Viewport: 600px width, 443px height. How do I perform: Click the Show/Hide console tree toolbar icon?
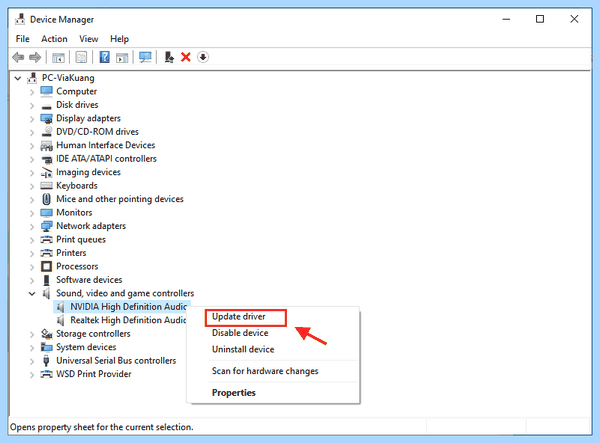click(58, 57)
